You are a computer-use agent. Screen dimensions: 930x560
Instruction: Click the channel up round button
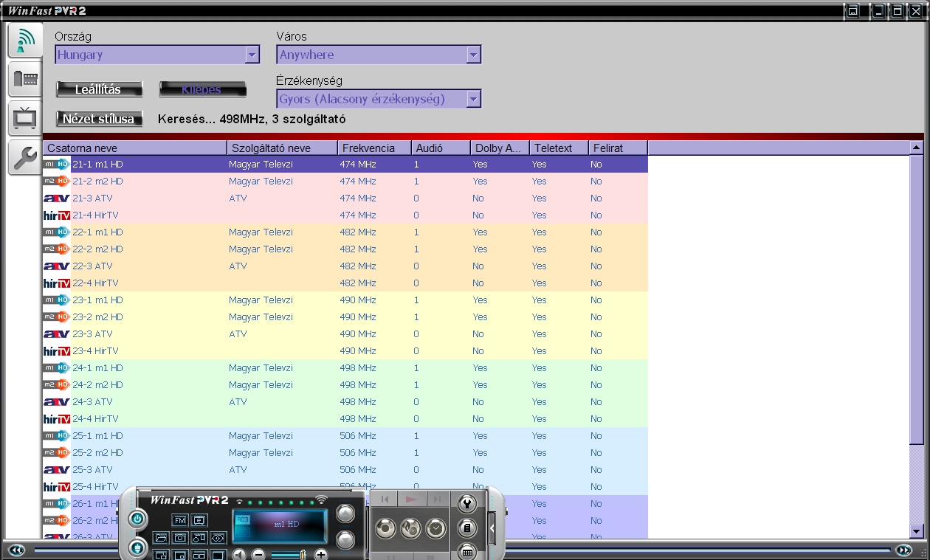[x=345, y=514]
